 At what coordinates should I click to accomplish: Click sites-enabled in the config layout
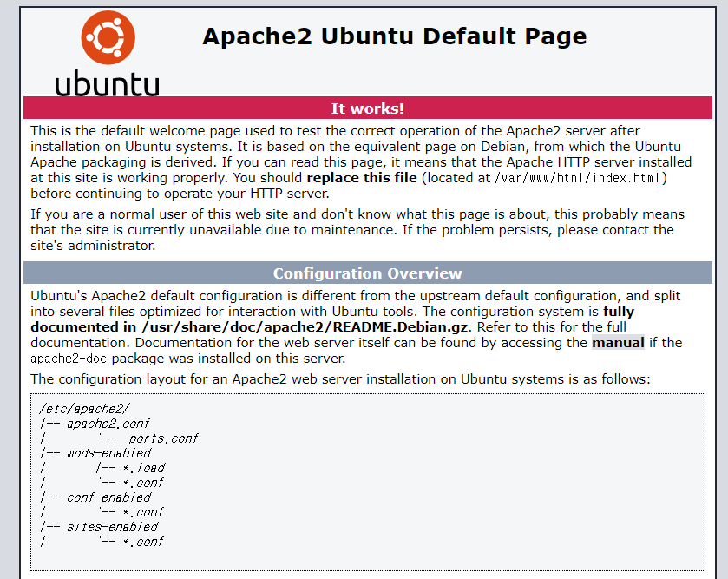[x=112, y=527]
